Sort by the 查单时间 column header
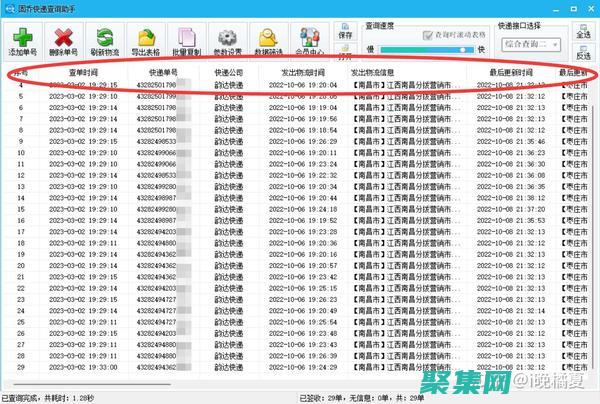600x404 pixels. pos(83,72)
